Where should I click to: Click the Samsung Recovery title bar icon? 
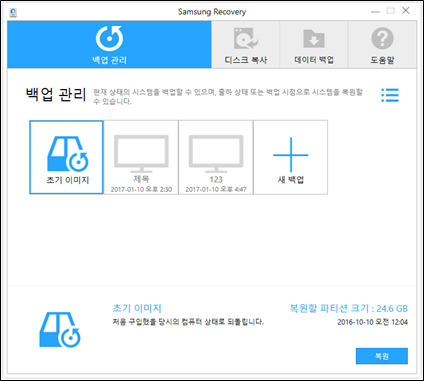(x=13, y=12)
